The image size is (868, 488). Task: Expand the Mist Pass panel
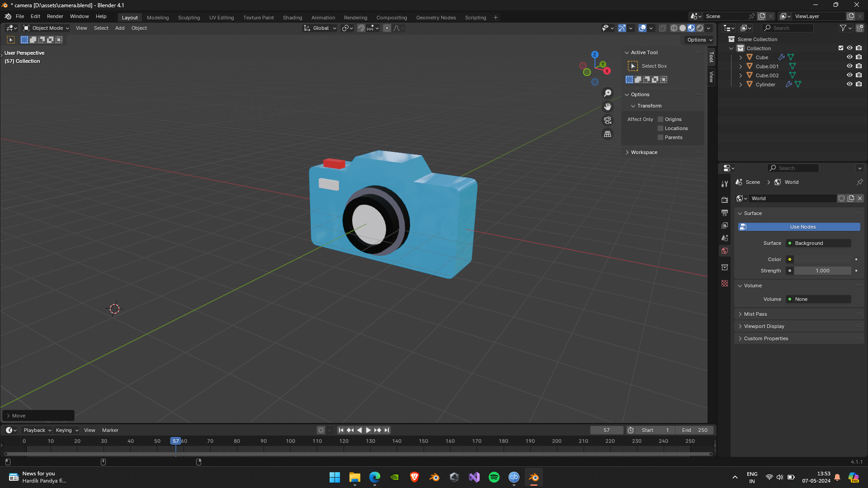point(755,314)
